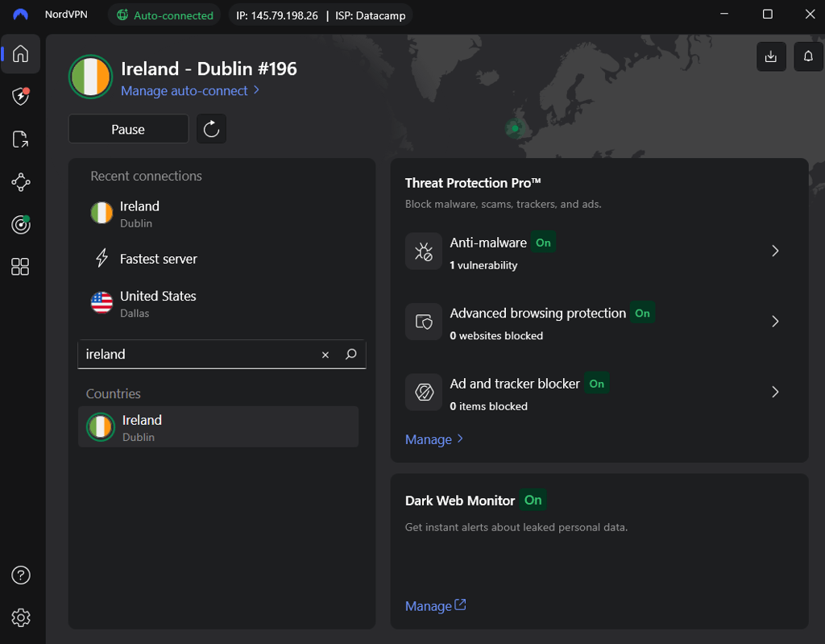The image size is (825, 644).
Task: Click the Auto-connected status pill
Action: (x=164, y=15)
